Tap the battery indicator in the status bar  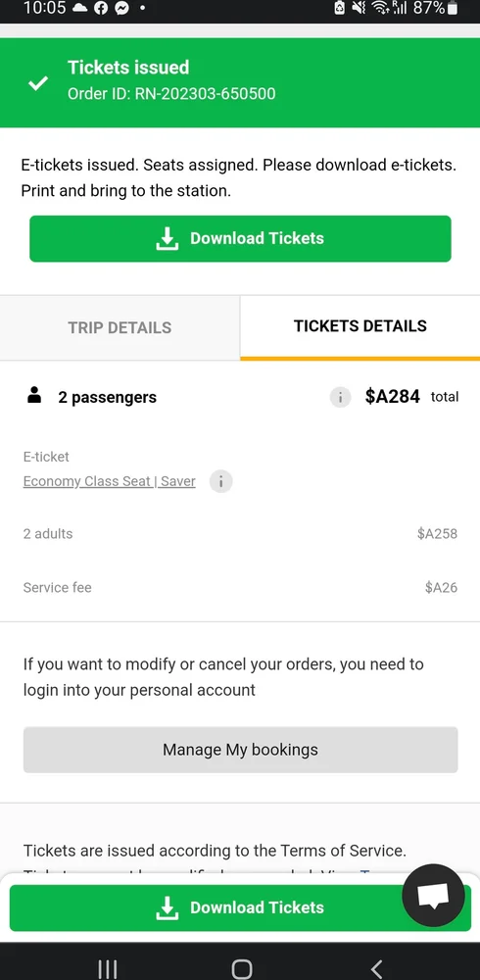pyautogui.click(x=454, y=8)
